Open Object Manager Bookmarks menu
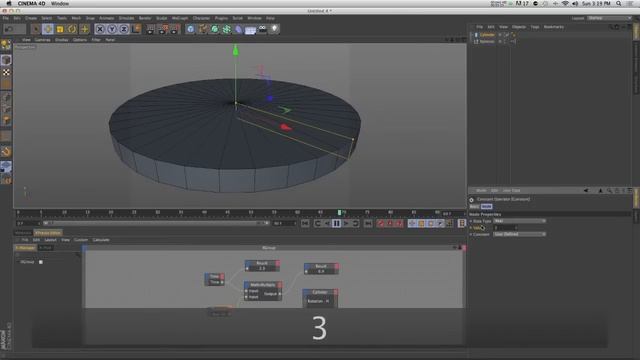 553,27
